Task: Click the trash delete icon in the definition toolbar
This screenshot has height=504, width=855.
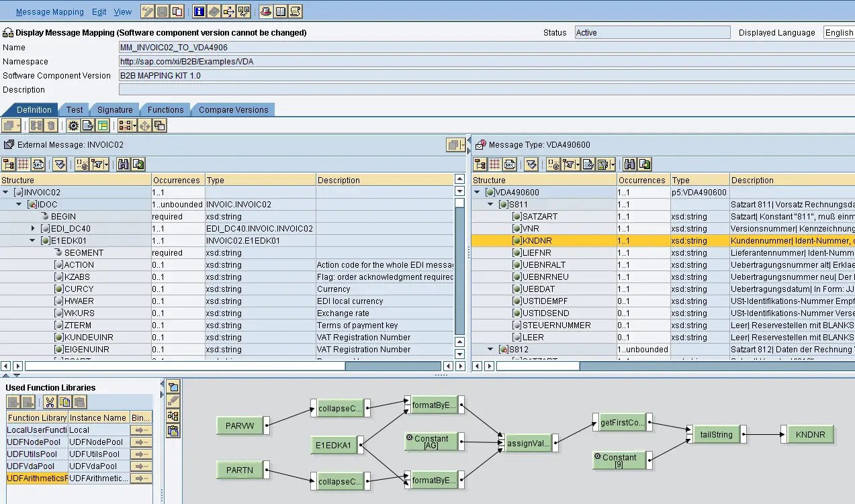Action: pos(51,125)
